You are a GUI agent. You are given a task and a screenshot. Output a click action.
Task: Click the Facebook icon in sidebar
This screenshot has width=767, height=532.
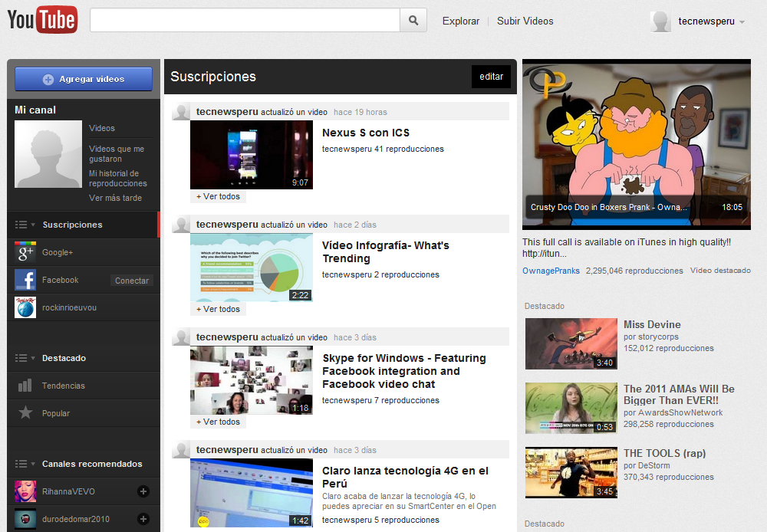pyautogui.click(x=25, y=280)
